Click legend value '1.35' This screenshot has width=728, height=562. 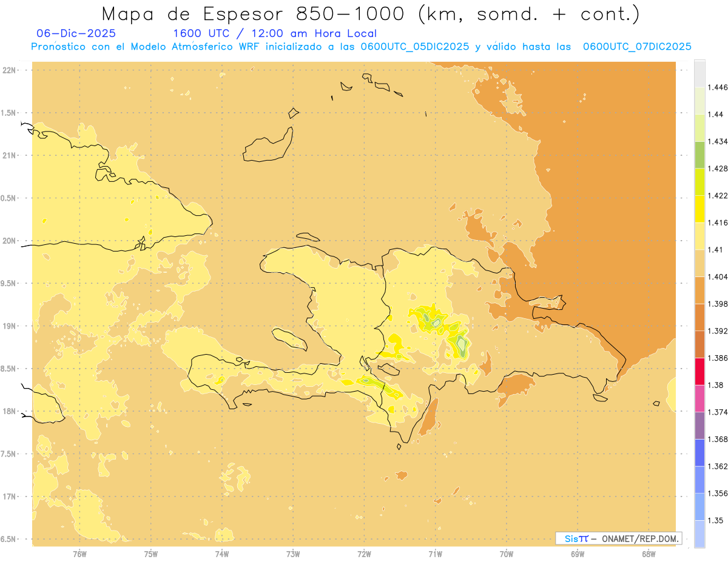716,520
